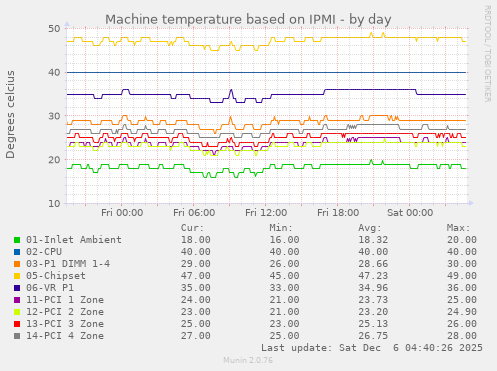Click the 'Avg:' column header
Image resolution: width=497 pixels, height=371 pixels.
click(x=370, y=228)
